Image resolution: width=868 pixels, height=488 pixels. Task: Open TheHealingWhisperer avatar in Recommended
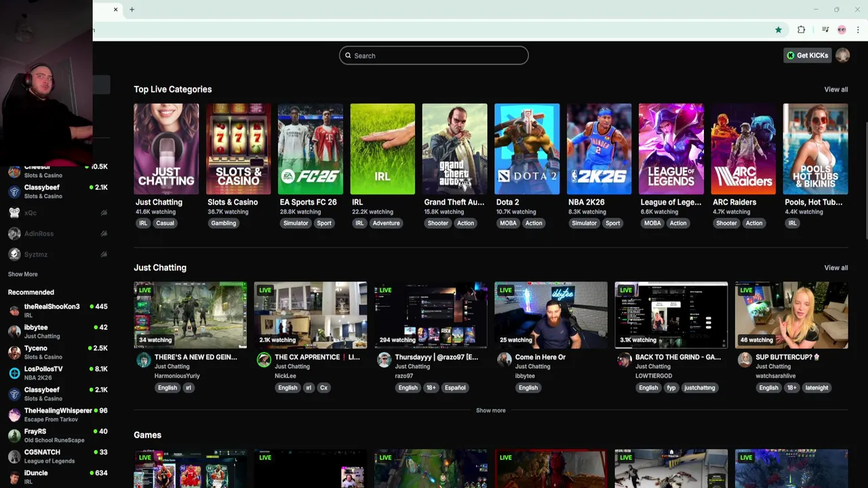click(14, 415)
